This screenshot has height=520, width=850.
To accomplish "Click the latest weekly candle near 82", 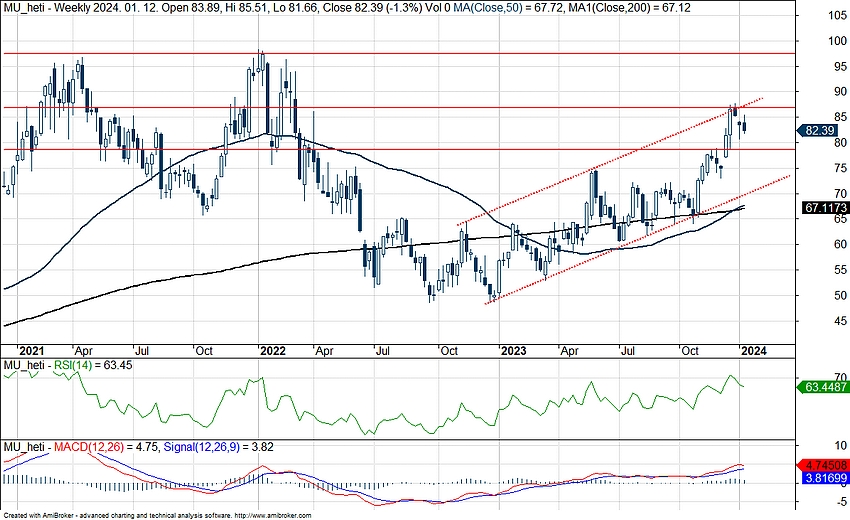I will click(x=743, y=126).
